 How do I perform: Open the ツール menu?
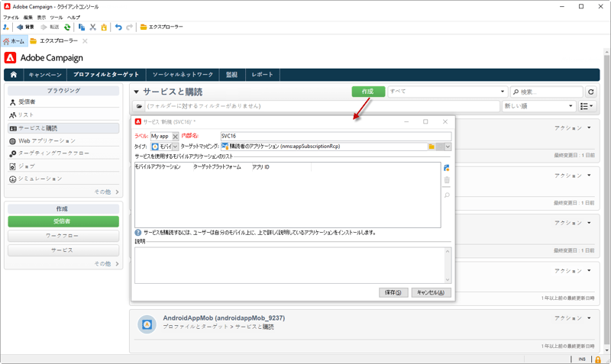click(57, 18)
